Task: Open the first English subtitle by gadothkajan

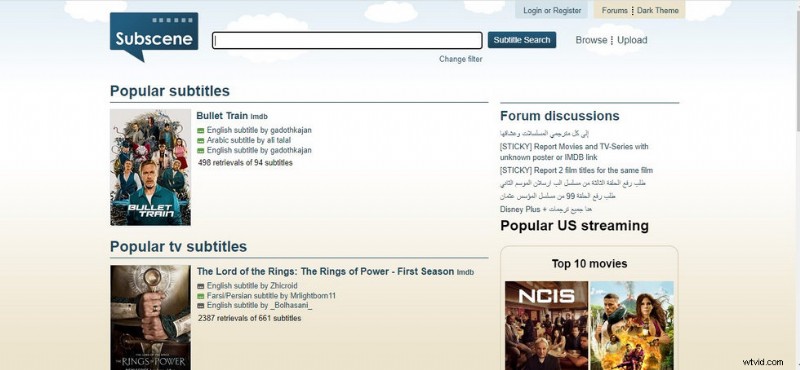Action: tap(259, 130)
